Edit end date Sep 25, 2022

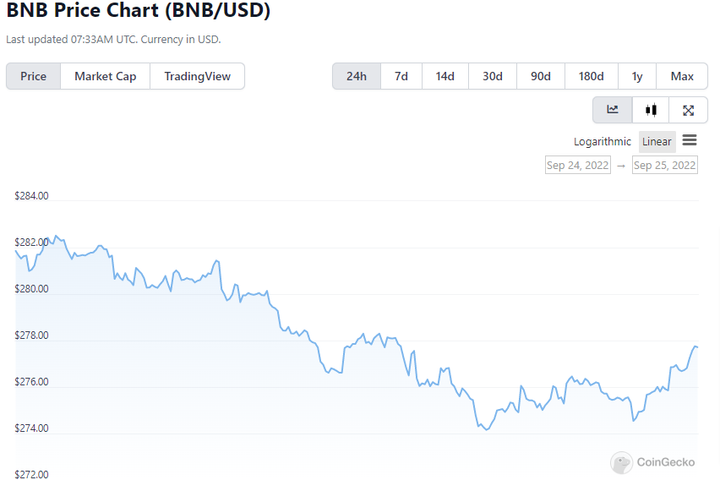click(664, 165)
